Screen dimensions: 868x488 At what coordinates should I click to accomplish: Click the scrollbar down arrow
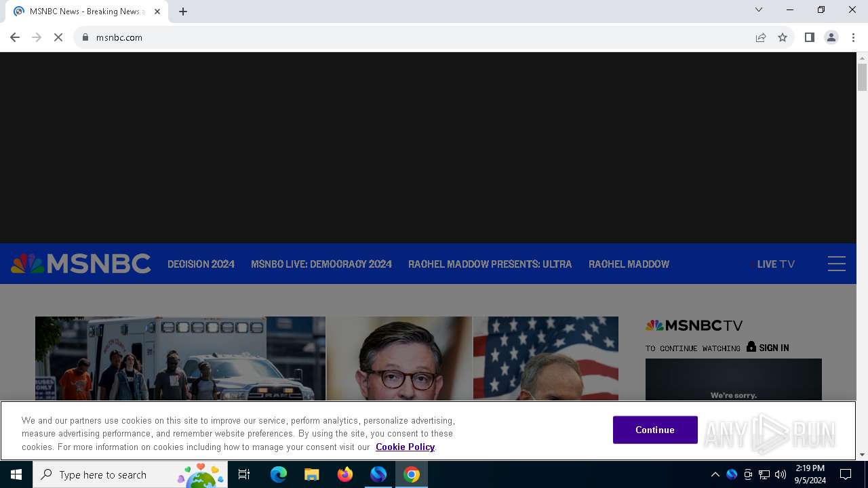click(x=862, y=455)
